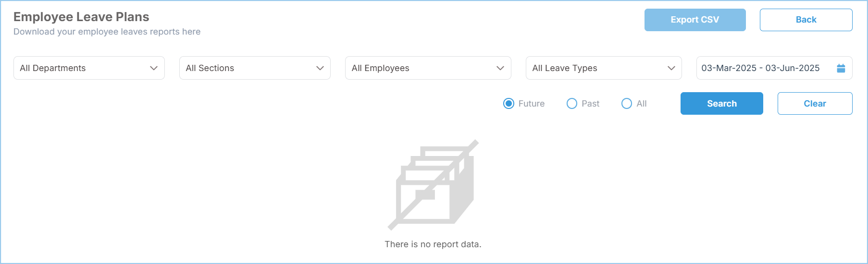Click the All Employees chevron arrow

click(x=500, y=68)
